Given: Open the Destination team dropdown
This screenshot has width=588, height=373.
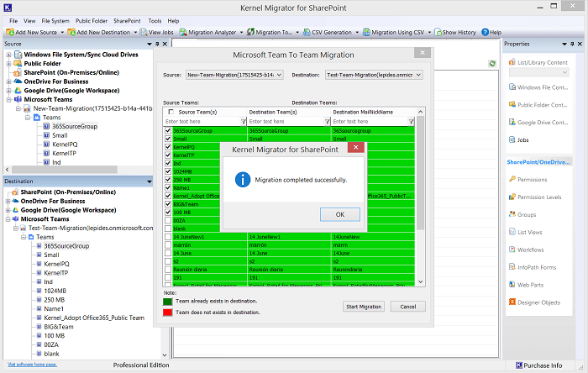Looking at the screenshot, I should coord(418,75).
